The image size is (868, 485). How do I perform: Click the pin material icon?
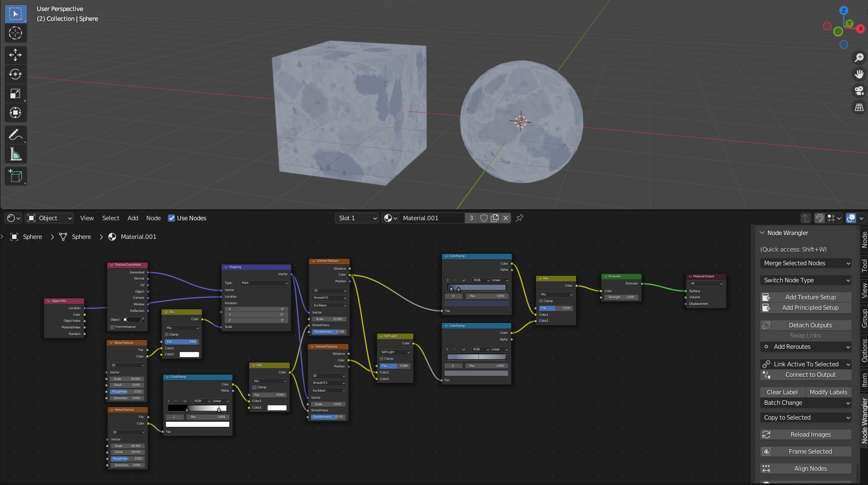pos(519,218)
